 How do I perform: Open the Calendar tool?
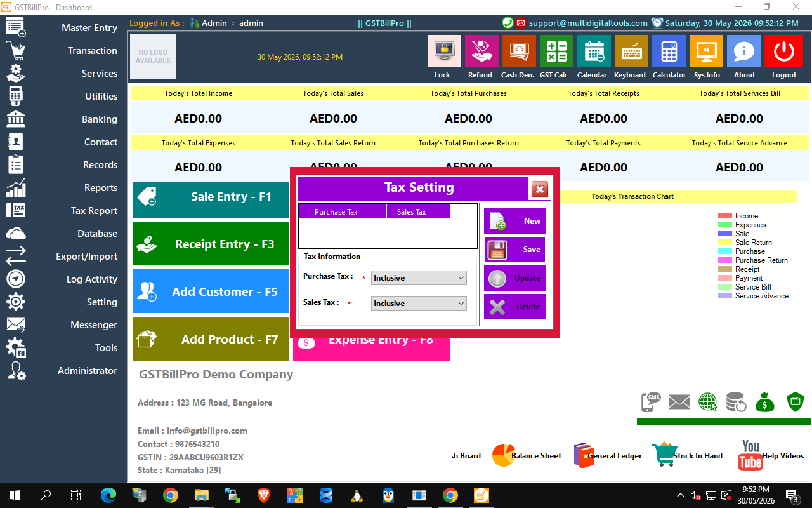(594, 51)
